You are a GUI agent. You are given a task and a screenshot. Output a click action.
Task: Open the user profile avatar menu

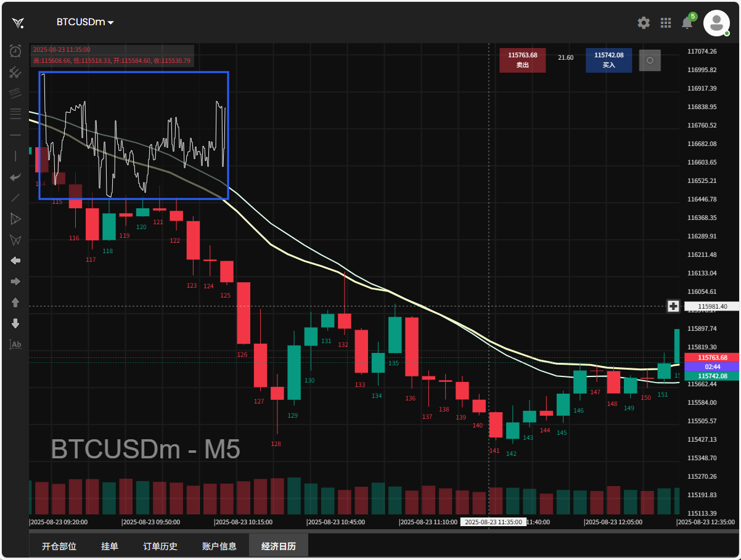(x=716, y=23)
